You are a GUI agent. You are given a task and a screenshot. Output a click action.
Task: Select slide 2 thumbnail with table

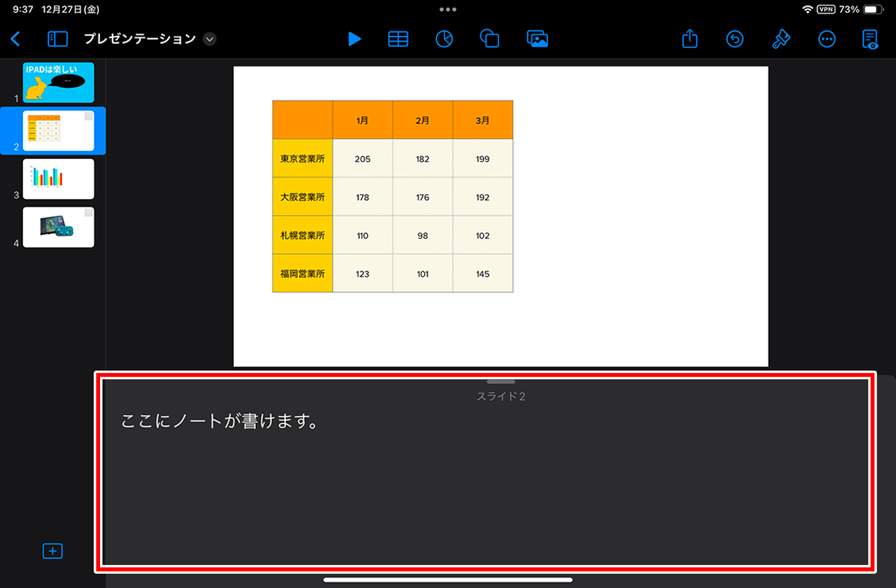pyautogui.click(x=59, y=131)
